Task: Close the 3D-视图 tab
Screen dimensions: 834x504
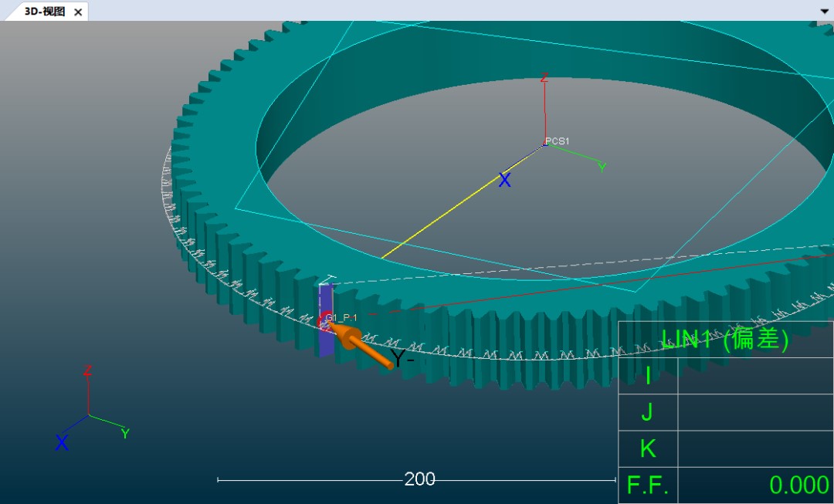Action: 78,12
